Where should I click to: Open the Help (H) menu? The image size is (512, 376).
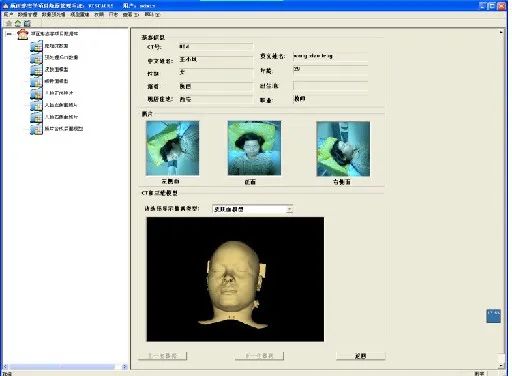point(152,15)
